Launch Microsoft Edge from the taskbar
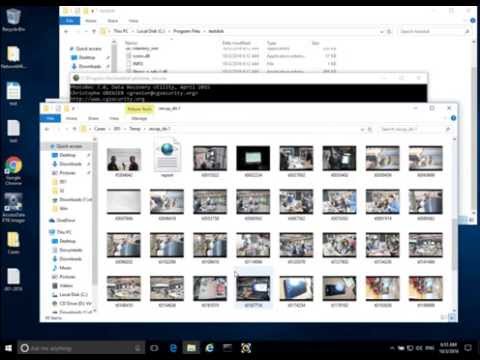 (173, 348)
